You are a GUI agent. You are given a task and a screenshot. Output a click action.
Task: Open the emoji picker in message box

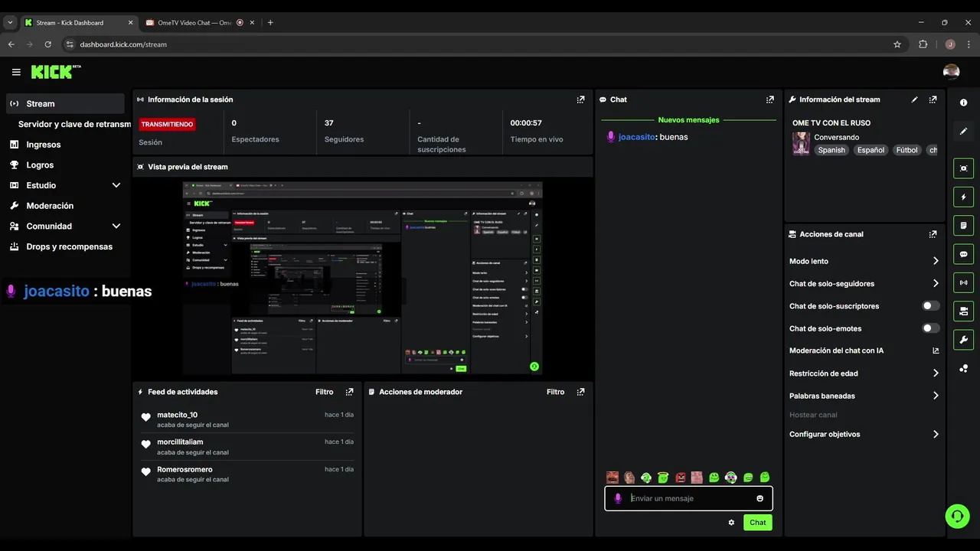[759, 498]
